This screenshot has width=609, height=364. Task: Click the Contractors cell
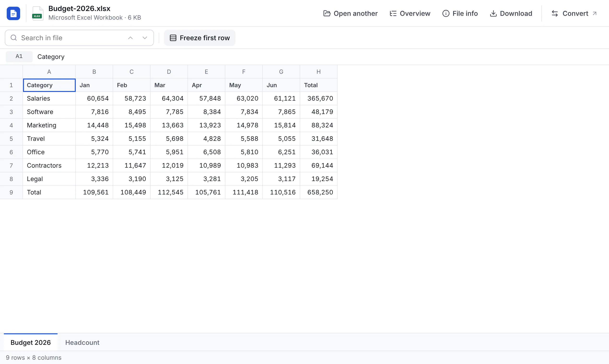click(x=49, y=165)
